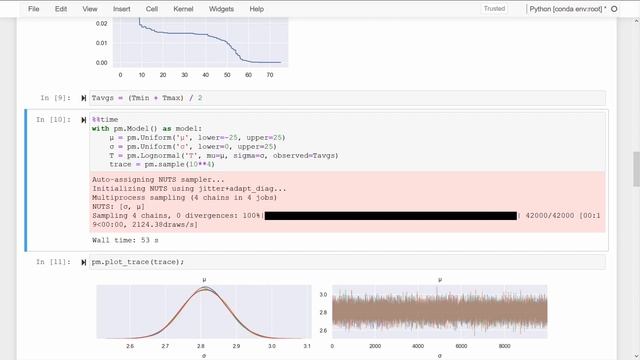Click the 'Multiprocess sampling (4 chains in 4 jobs)' line
The height and width of the screenshot is (360, 640).
(184, 198)
